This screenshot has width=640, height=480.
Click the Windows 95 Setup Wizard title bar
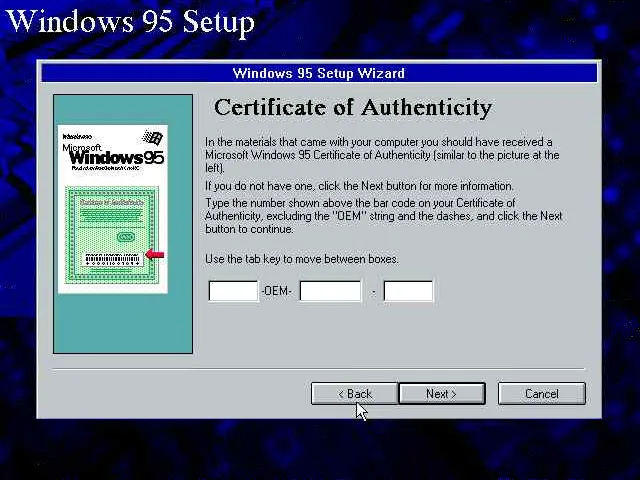pos(319,73)
